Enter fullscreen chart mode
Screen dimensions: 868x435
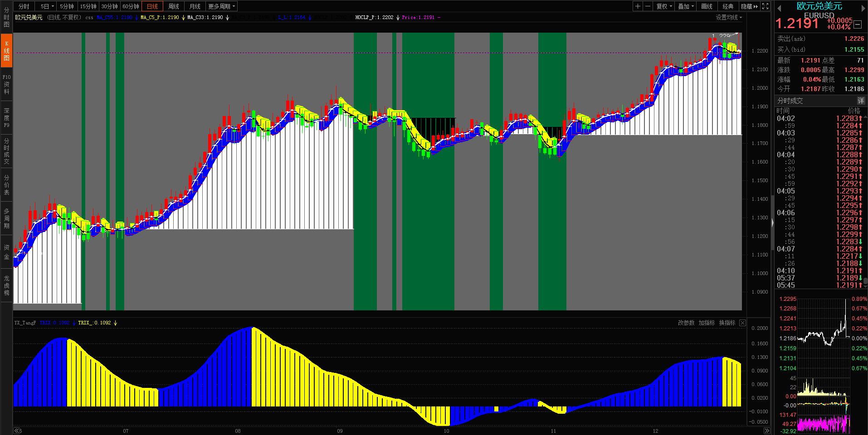(x=766, y=6)
